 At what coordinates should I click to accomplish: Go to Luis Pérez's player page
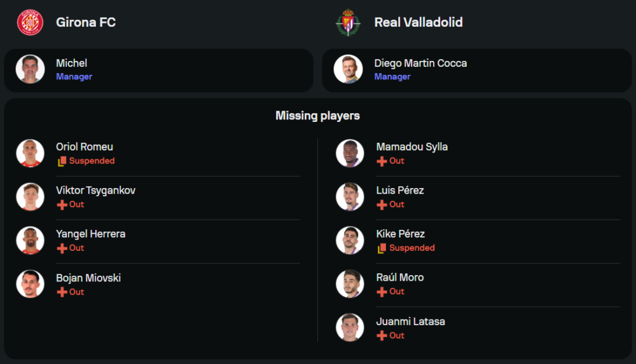pyautogui.click(x=400, y=191)
